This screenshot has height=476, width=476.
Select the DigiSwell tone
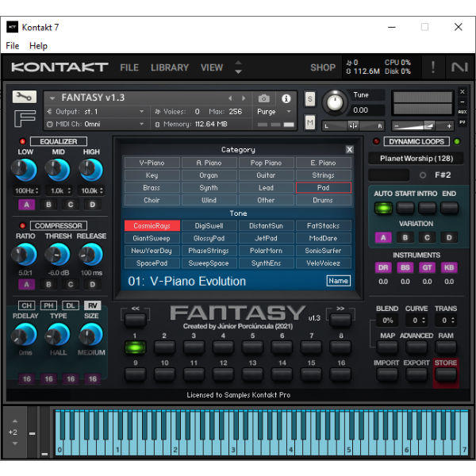[x=209, y=225]
